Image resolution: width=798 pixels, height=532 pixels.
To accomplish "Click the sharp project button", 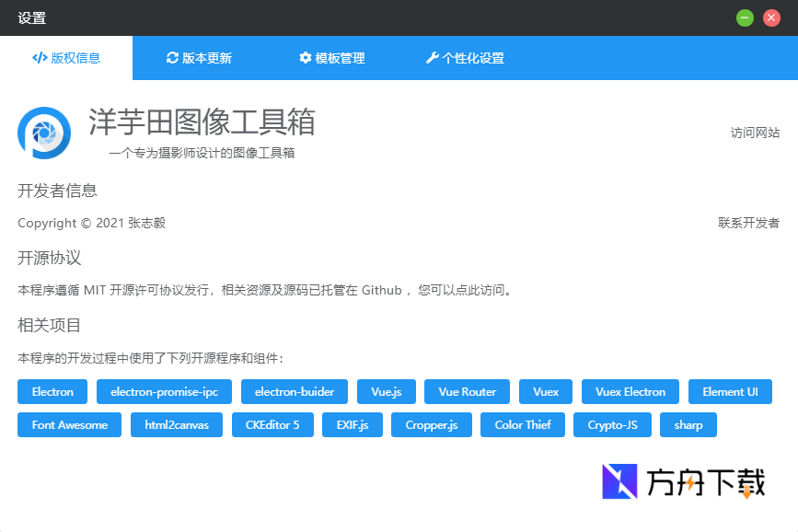I will (x=688, y=424).
